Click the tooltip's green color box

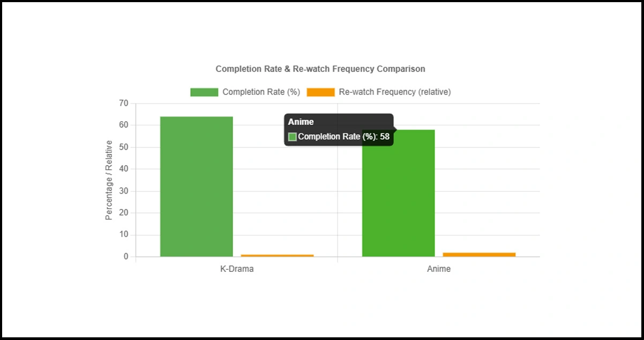(x=293, y=137)
